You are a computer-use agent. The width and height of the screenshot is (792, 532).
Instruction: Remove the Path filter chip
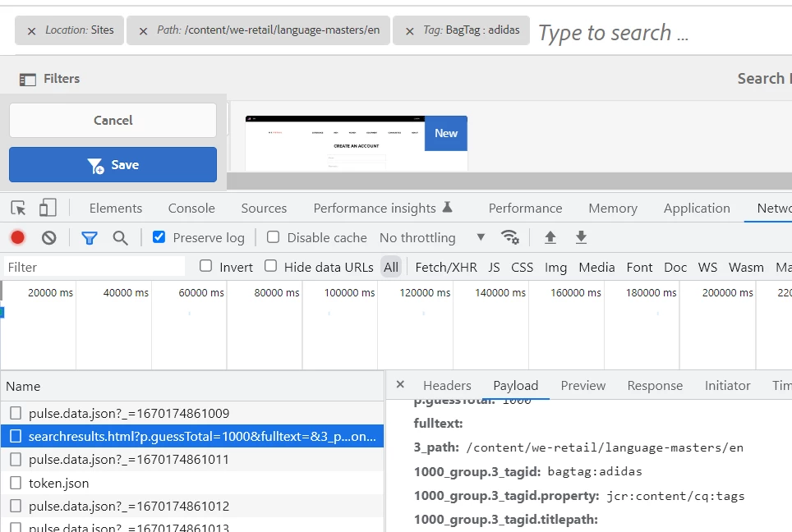point(144,31)
